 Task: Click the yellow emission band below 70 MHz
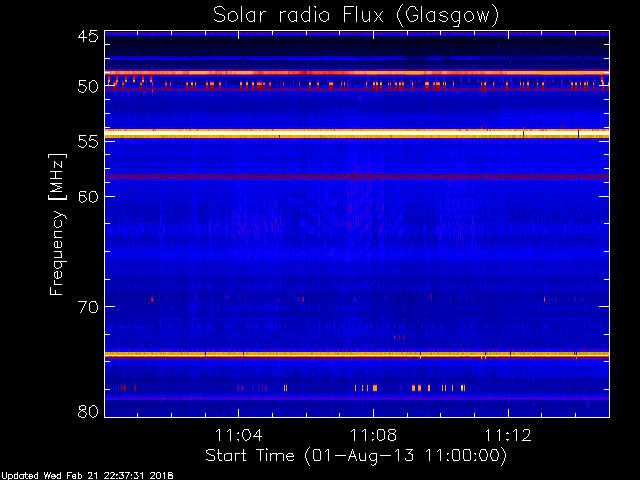357,354
